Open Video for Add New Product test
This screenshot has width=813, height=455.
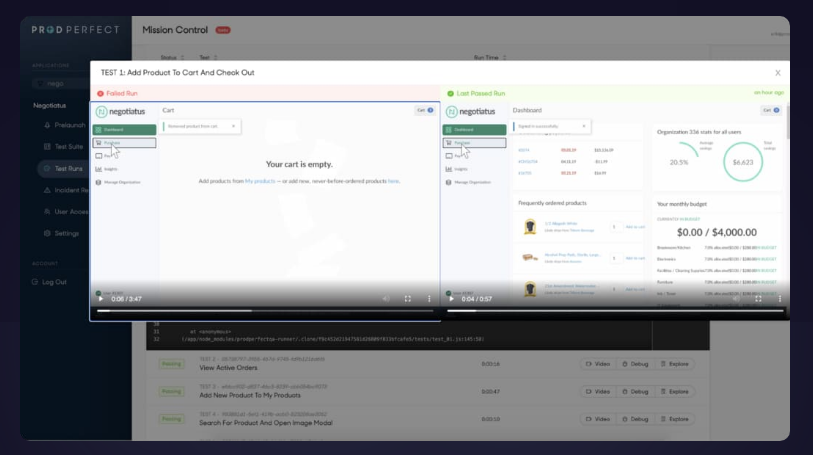(598, 392)
